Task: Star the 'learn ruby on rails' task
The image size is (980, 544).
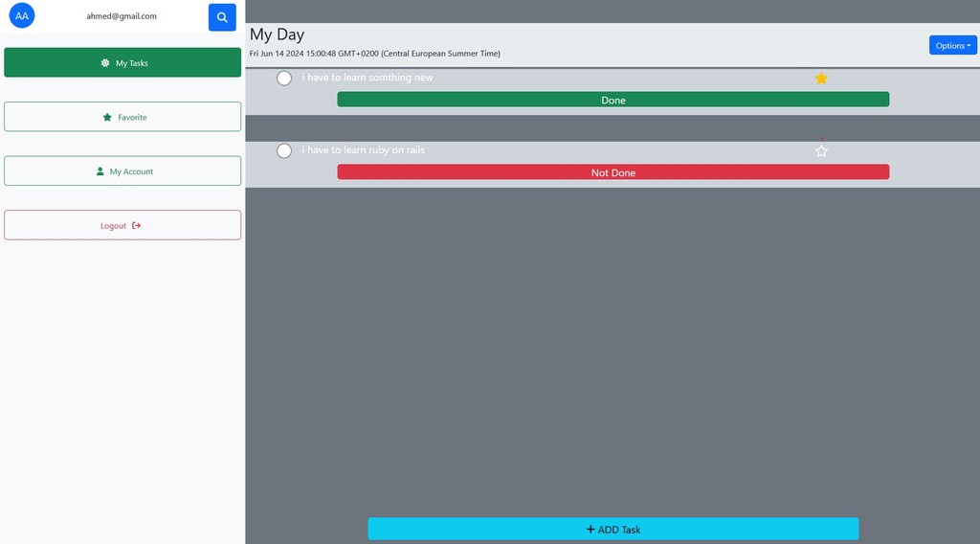Action: point(821,151)
